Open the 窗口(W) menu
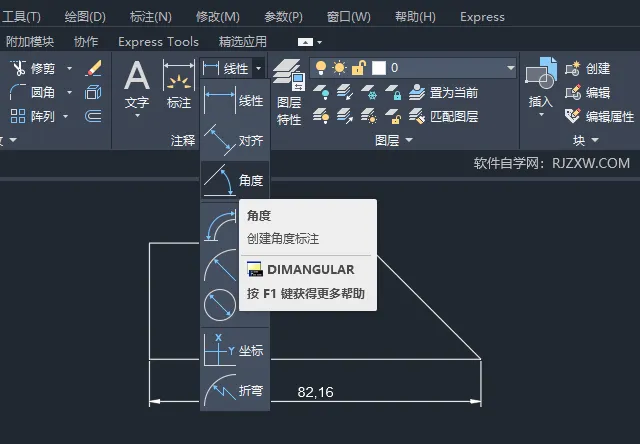The height and width of the screenshot is (444, 640). click(x=349, y=17)
